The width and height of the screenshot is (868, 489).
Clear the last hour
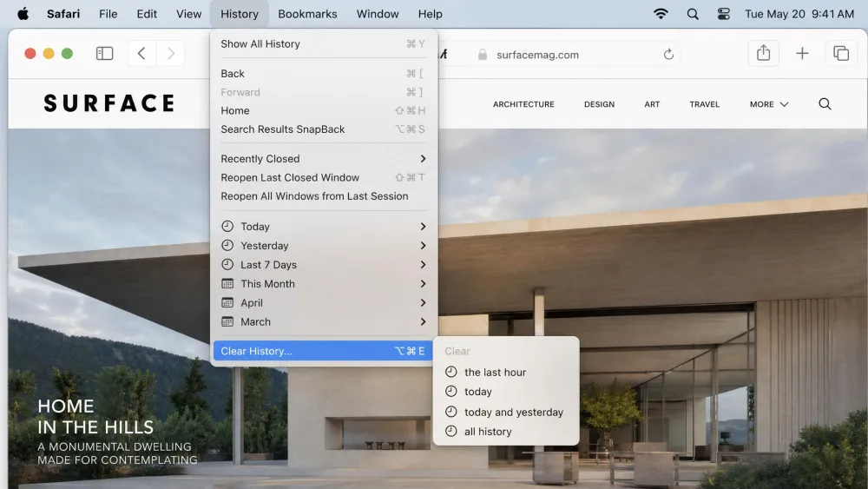[505, 372]
